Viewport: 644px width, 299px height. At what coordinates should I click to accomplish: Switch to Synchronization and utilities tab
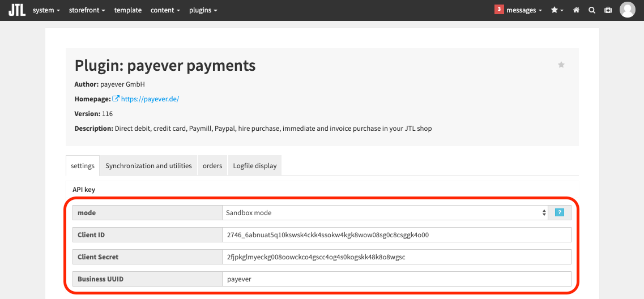tap(148, 166)
